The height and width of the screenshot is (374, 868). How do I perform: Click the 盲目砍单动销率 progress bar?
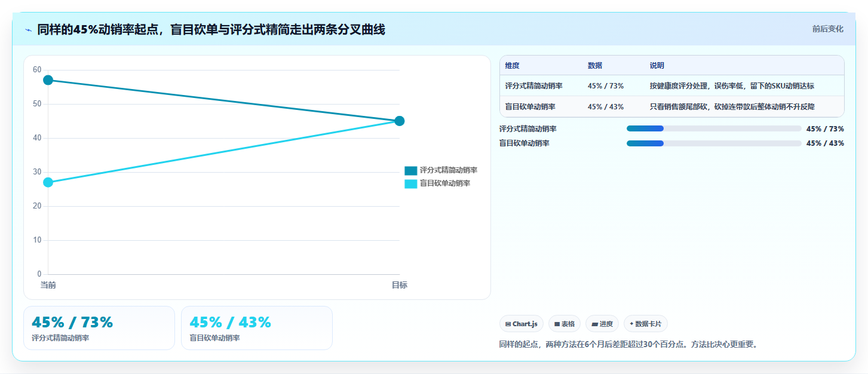714,143
